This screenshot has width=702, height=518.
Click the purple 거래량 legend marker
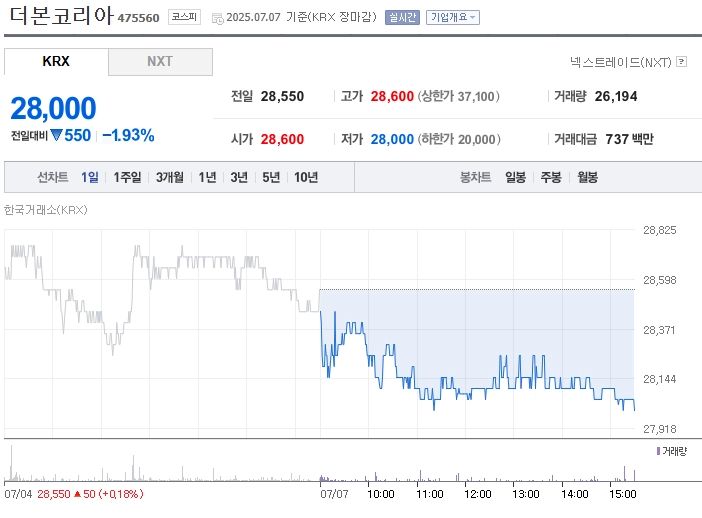658,451
